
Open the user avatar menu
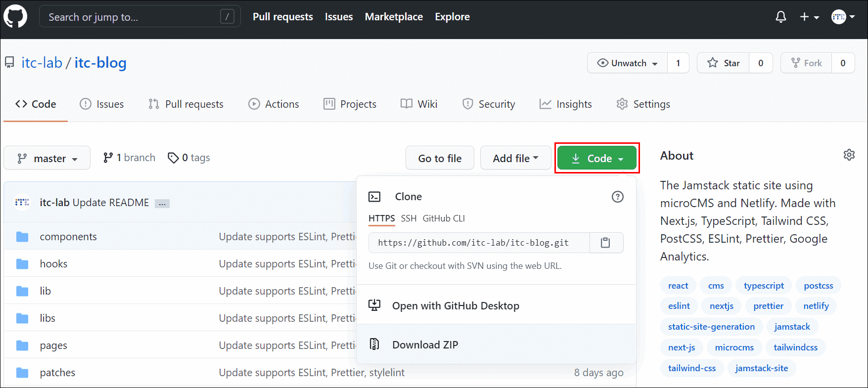[843, 17]
